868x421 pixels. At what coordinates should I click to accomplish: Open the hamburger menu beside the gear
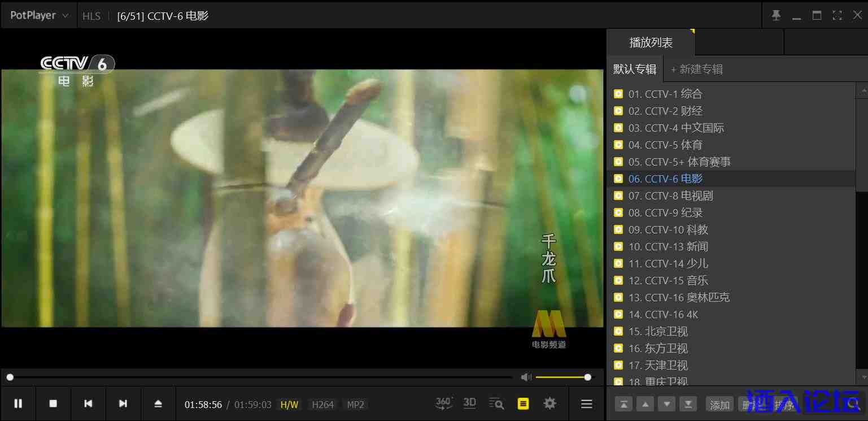pyautogui.click(x=587, y=403)
